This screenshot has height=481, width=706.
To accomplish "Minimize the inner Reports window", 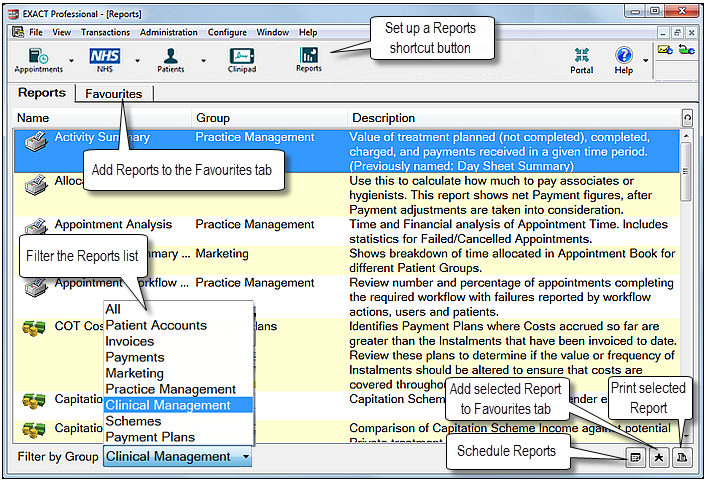I will [663, 32].
